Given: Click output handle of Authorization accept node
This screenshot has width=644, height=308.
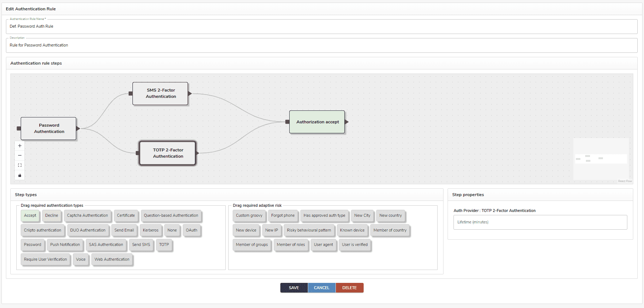Looking at the screenshot, I should tap(347, 122).
